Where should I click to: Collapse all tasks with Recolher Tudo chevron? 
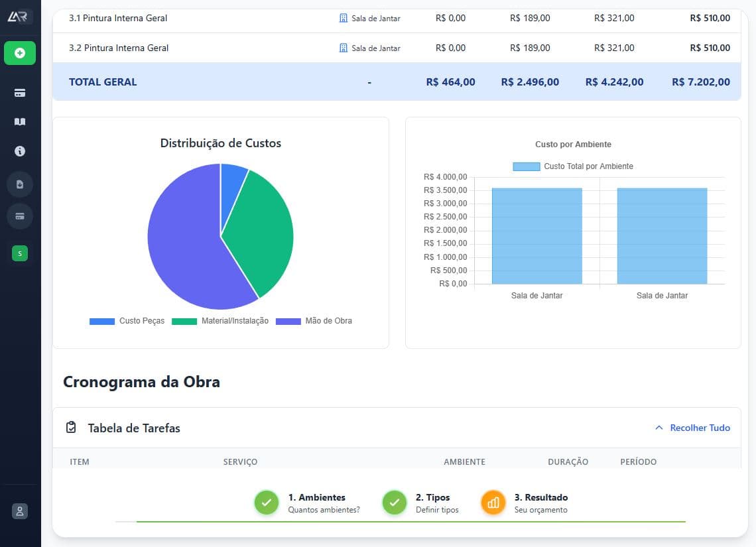659,428
